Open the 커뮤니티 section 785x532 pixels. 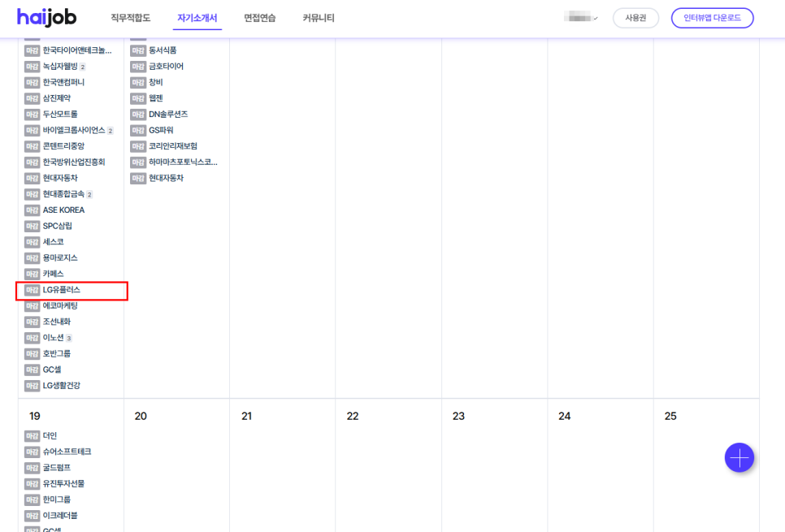point(318,18)
